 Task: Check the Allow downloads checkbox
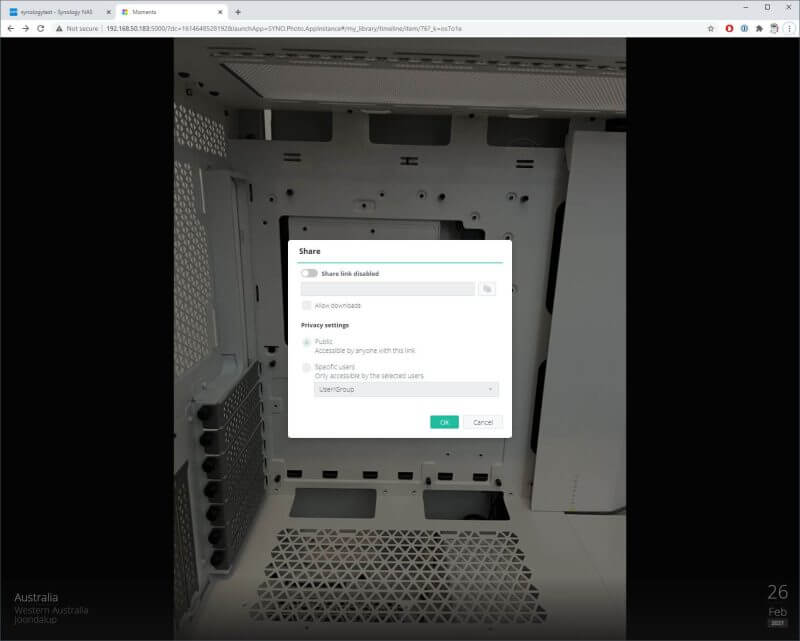point(305,304)
